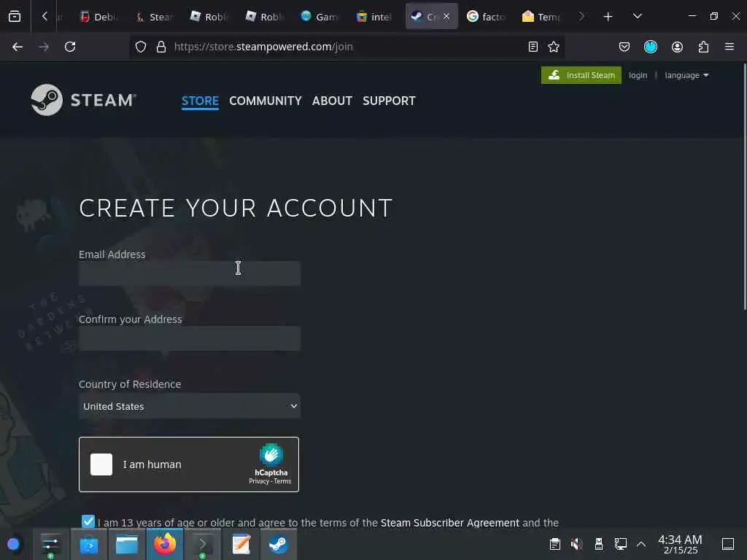The width and height of the screenshot is (747, 560).
Task: Click the Email Address input field
Action: click(190, 273)
